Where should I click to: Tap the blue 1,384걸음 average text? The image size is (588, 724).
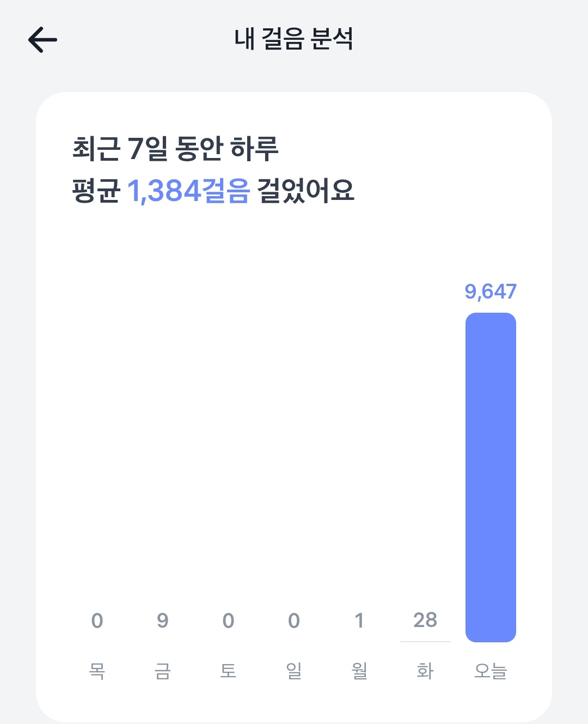coord(188,191)
